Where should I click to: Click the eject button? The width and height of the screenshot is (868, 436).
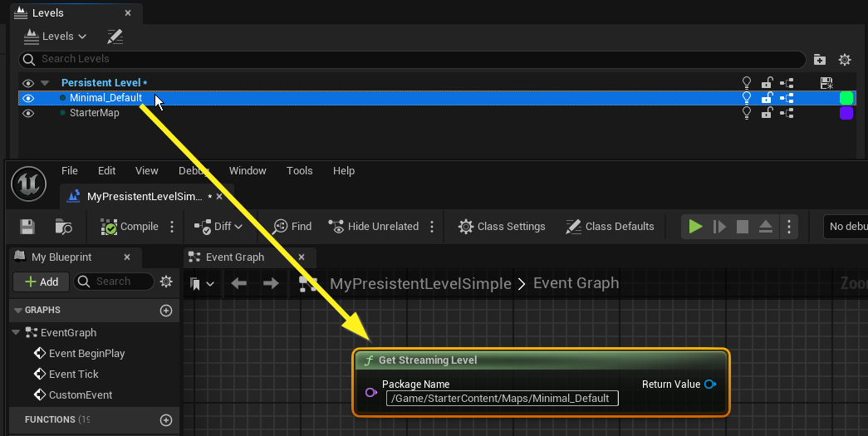click(x=766, y=227)
